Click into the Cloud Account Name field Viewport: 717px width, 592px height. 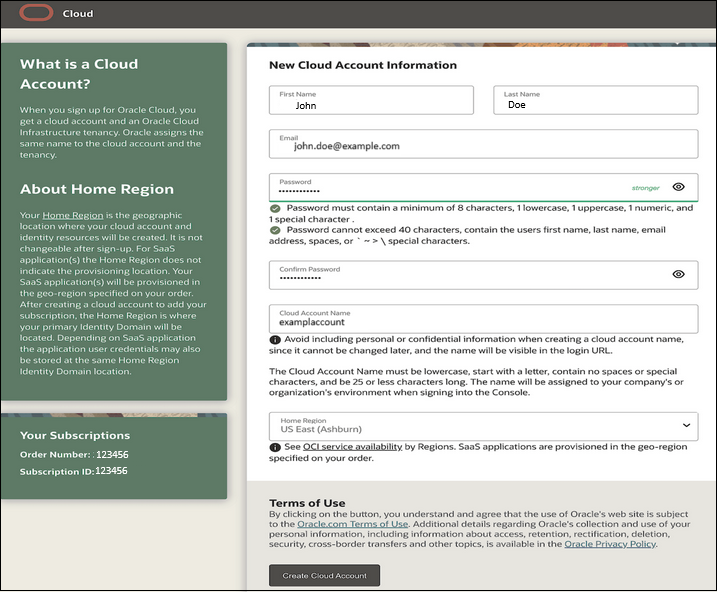(483, 319)
